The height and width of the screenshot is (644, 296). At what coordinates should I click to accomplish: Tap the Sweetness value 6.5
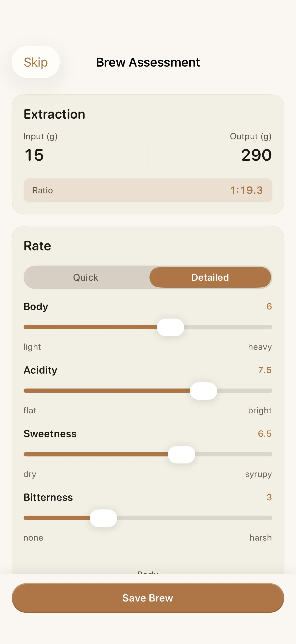[x=265, y=434]
